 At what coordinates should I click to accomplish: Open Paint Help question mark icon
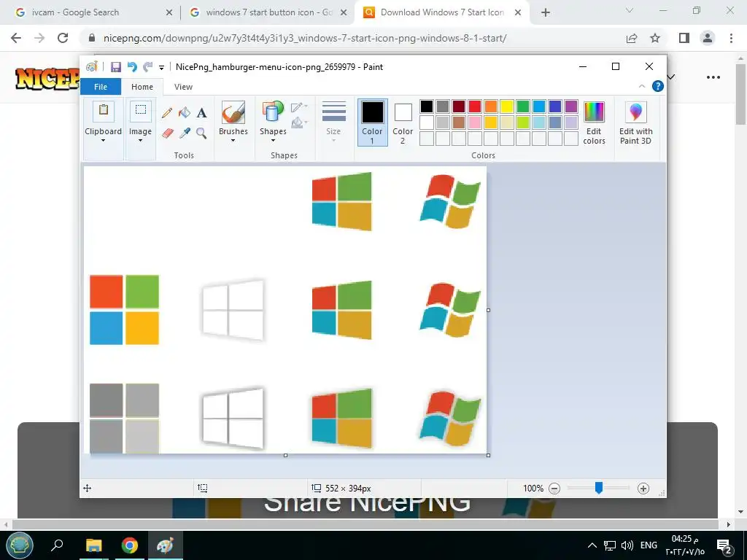click(x=658, y=86)
